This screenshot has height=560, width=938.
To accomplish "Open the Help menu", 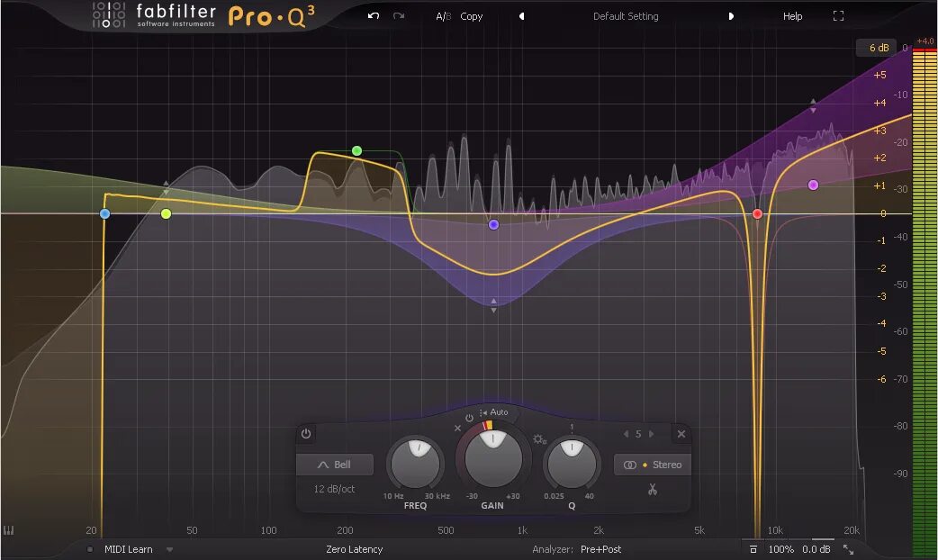I will pos(793,17).
